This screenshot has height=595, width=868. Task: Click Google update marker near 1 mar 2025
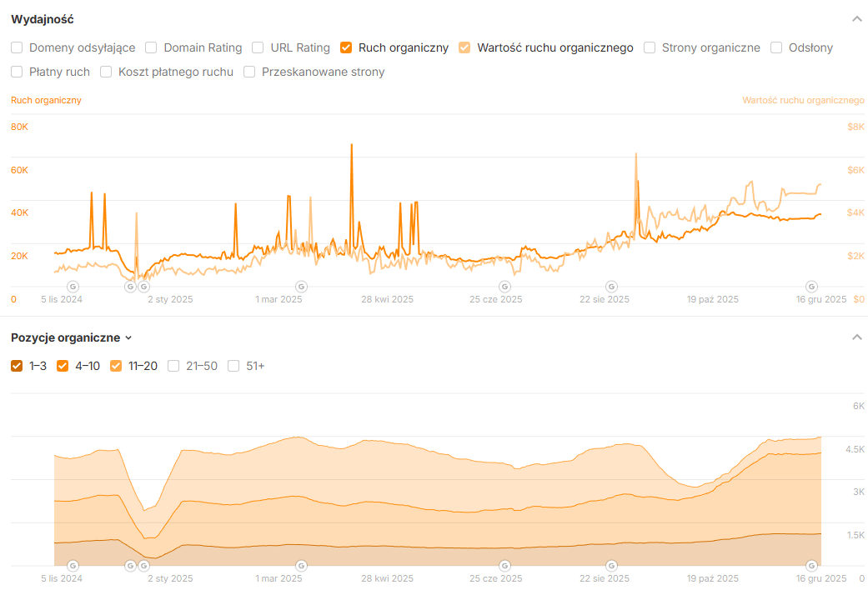pos(302,286)
